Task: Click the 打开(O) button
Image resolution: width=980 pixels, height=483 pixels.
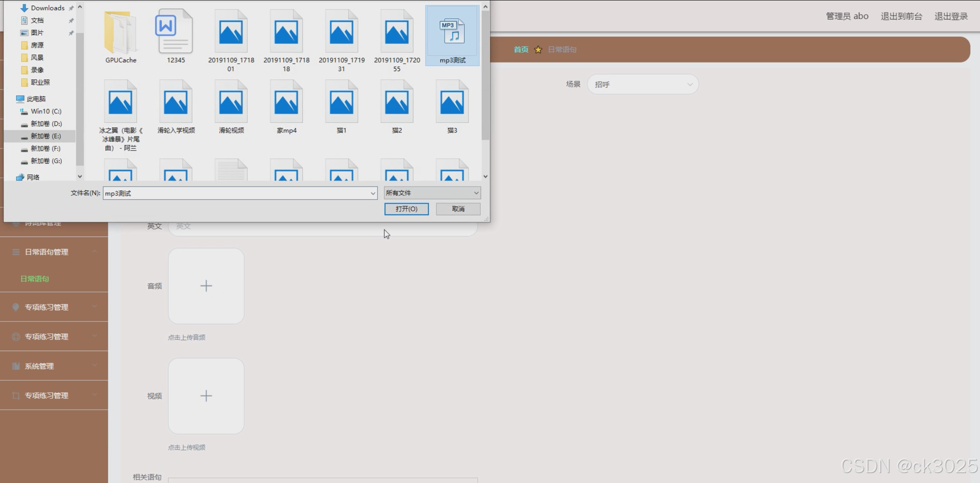Action: click(x=406, y=209)
